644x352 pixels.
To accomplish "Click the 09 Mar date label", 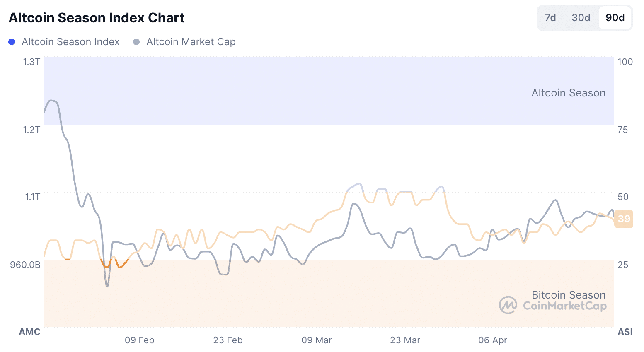I will 317,340.
